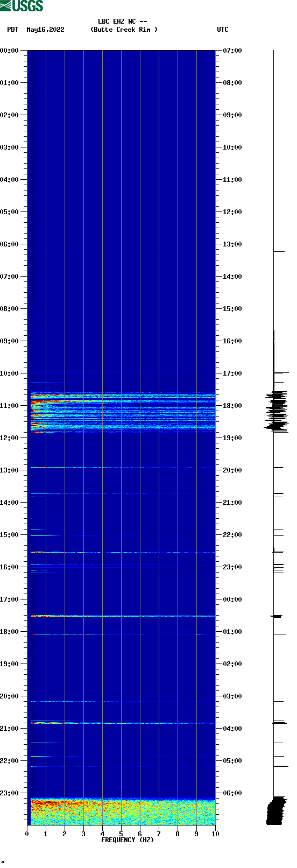
Task: Click the PDT time label '03:00'
Action: 10,147
